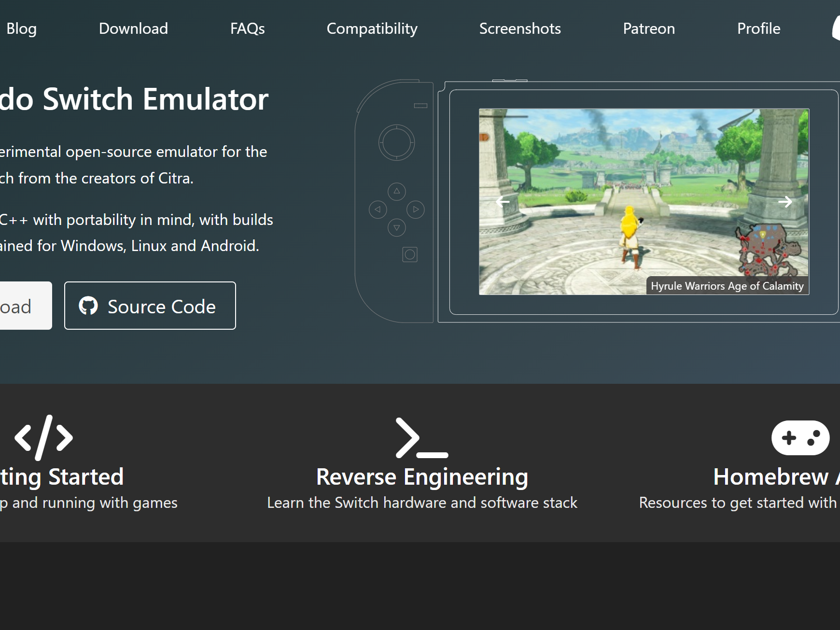Viewport: 840px width, 630px height.
Task: Open the Screenshots nav item
Action: tap(520, 28)
